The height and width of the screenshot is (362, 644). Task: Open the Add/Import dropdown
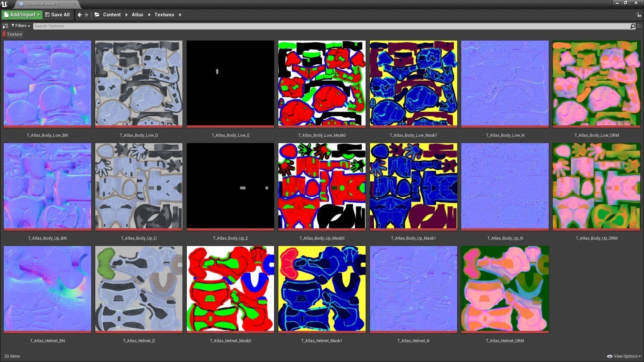point(22,15)
